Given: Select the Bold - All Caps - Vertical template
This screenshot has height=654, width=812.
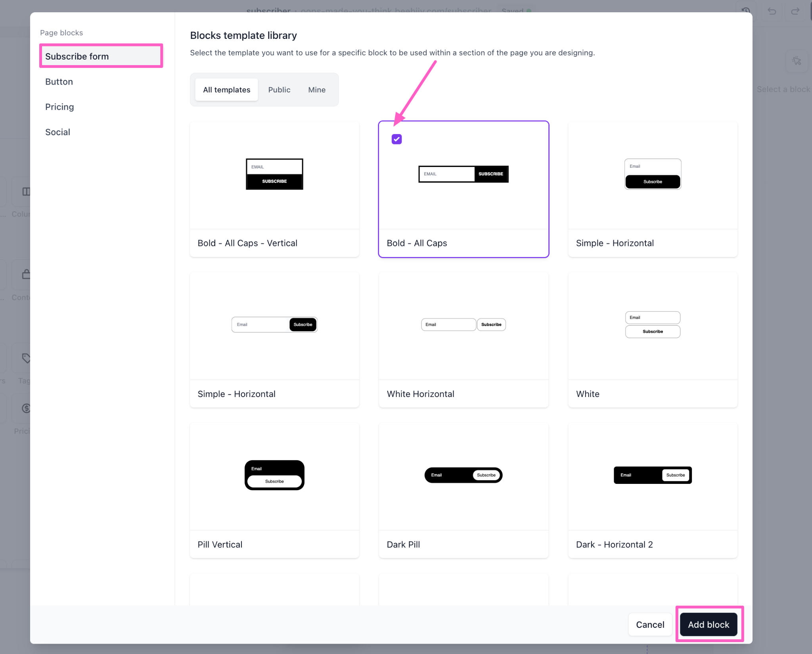Looking at the screenshot, I should click(274, 189).
